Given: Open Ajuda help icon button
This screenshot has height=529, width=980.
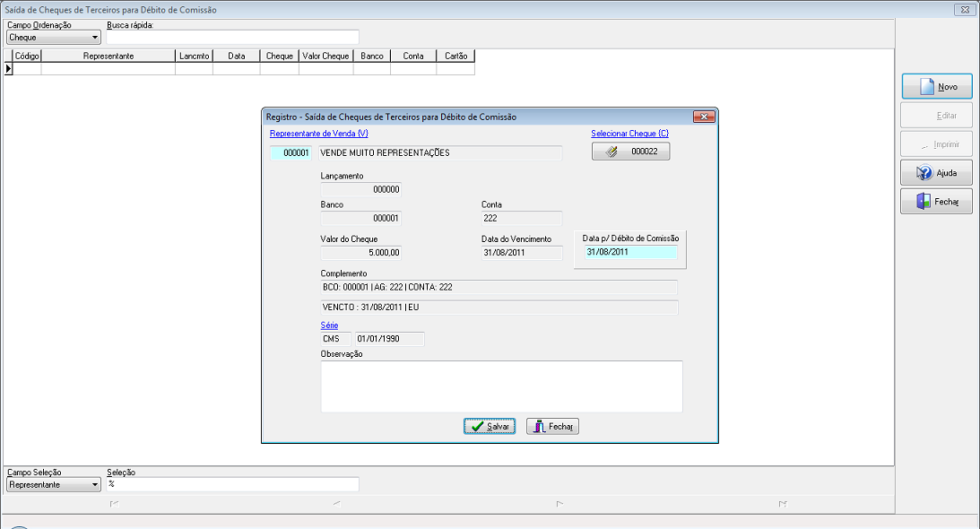Looking at the screenshot, I should point(936,172).
